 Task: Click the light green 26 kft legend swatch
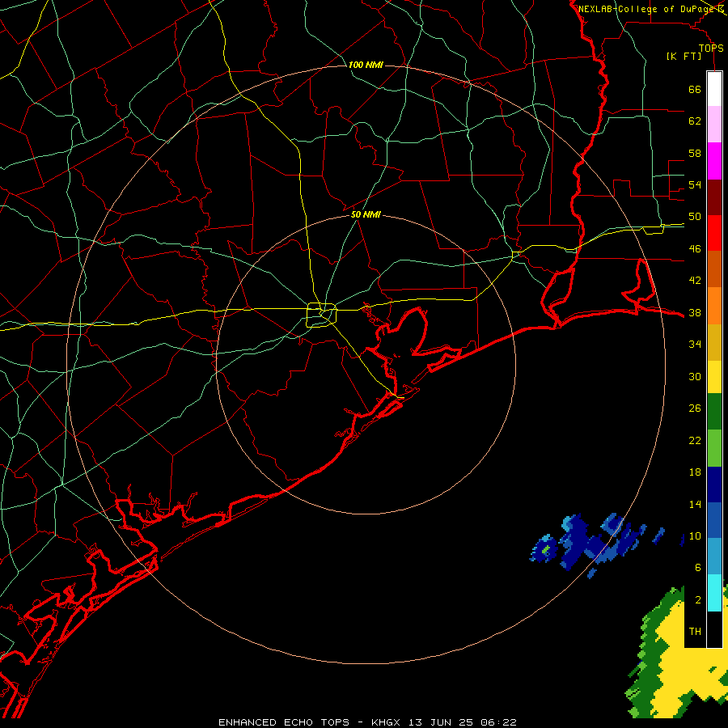714,448
